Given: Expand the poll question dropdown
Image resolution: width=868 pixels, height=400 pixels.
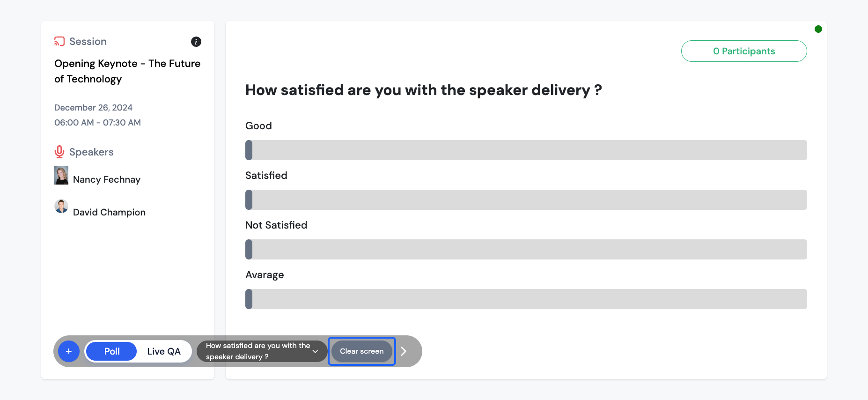Looking at the screenshot, I should pos(262,351).
